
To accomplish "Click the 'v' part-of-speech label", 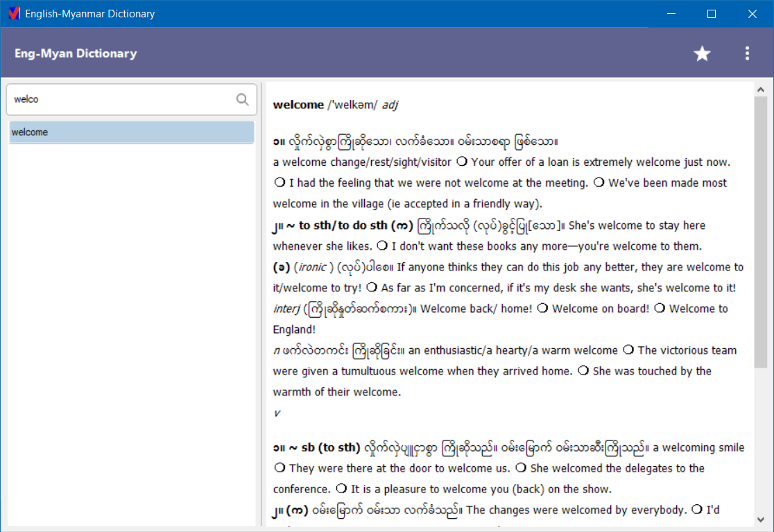I will coord(277,413).
